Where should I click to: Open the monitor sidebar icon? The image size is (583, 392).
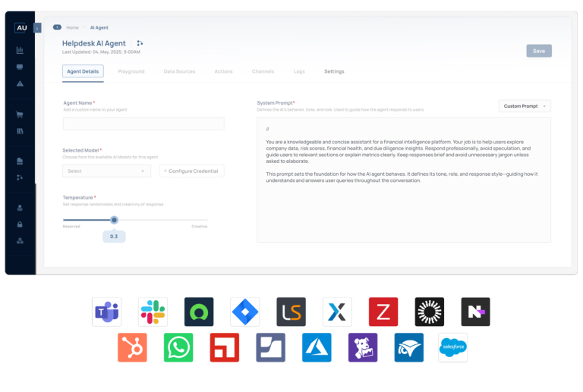click(x=20, y=67)
